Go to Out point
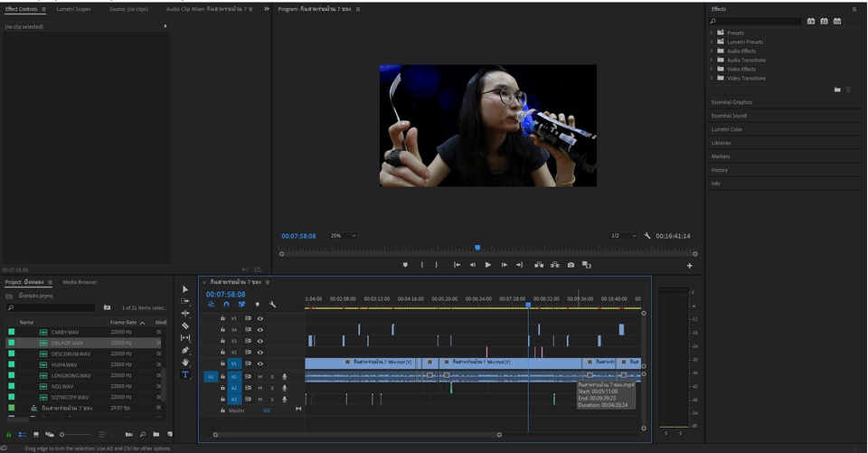Viewport: 868px width, 453px height. click(519, 265)
